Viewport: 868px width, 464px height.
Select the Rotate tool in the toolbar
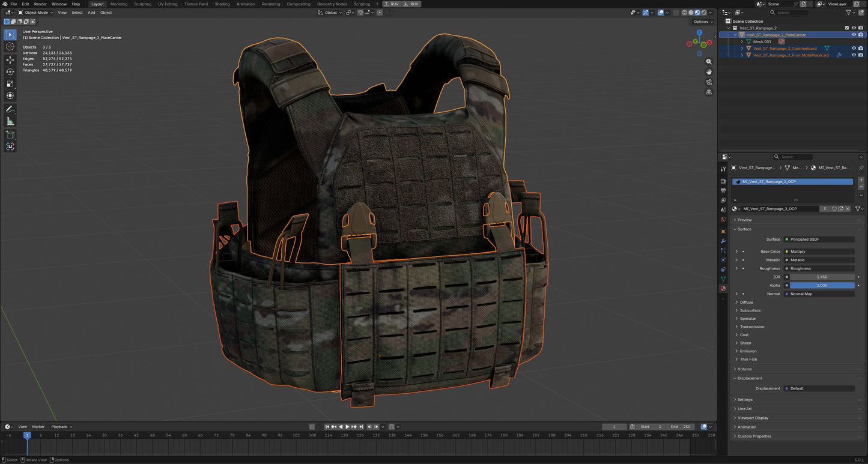coord(10,72)
